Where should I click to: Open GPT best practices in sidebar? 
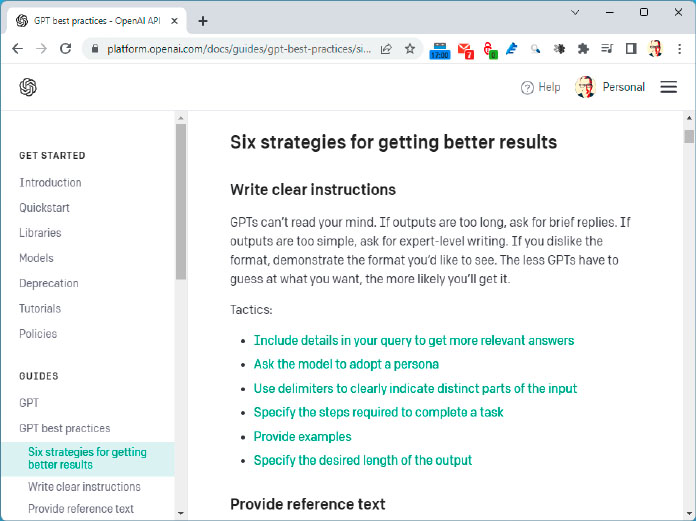(x=65, y=428)
